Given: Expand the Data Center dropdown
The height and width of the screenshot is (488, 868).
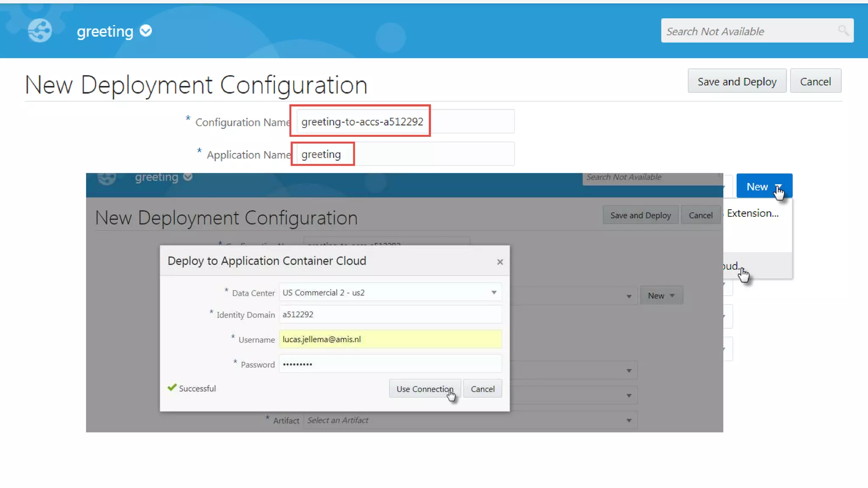Looking at the screenshot, I should tap(494, 292).
